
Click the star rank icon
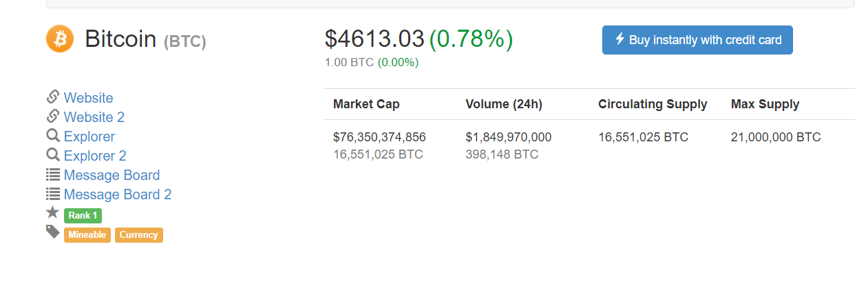[x=53, y=213]
